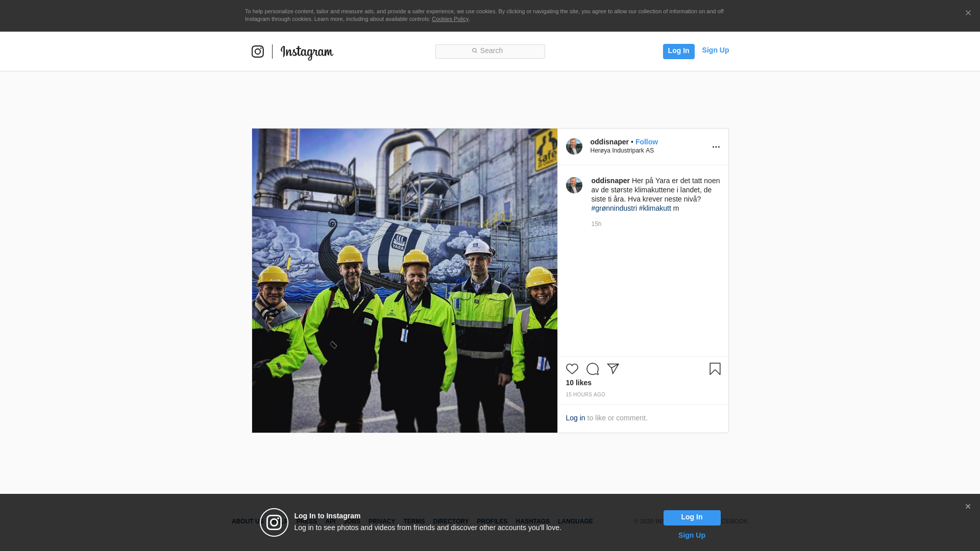This screenshot has height=551, width=980.
Task: Open the Cookies Policy link
Action: [450, 19]
